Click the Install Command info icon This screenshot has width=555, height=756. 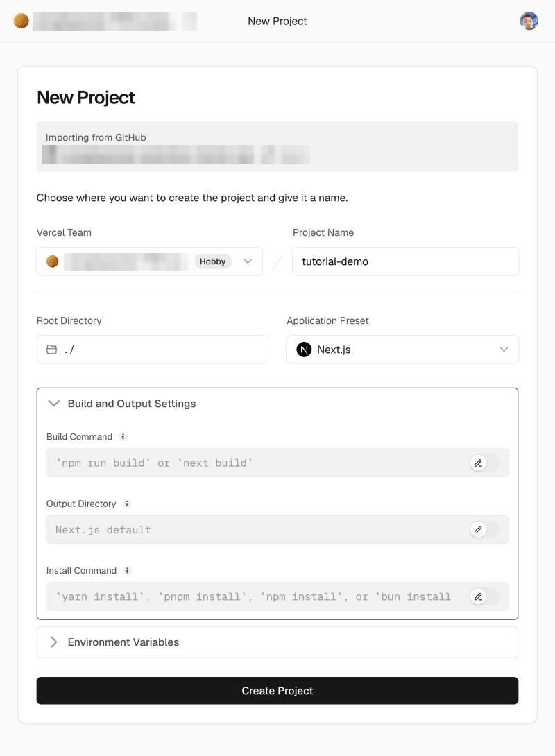pyautogui.click(x=127, y=570)
